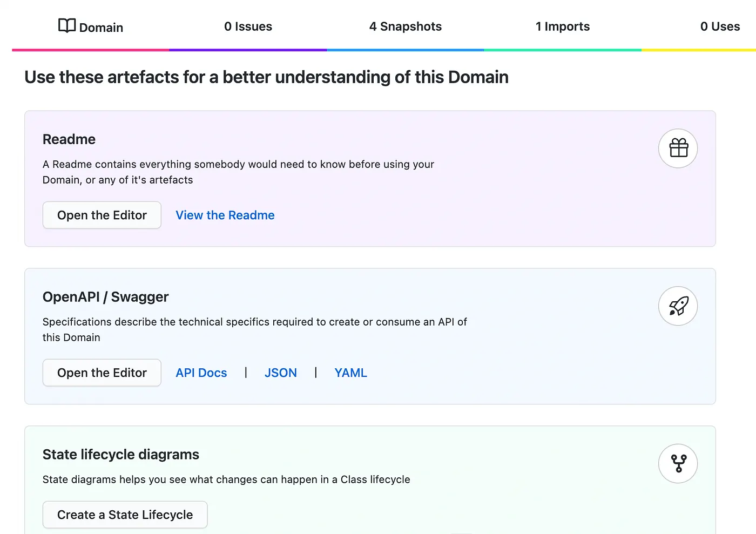Click the rocket icon in OpenAPI card
The image size is (756, 534).
tap(678, 306)
